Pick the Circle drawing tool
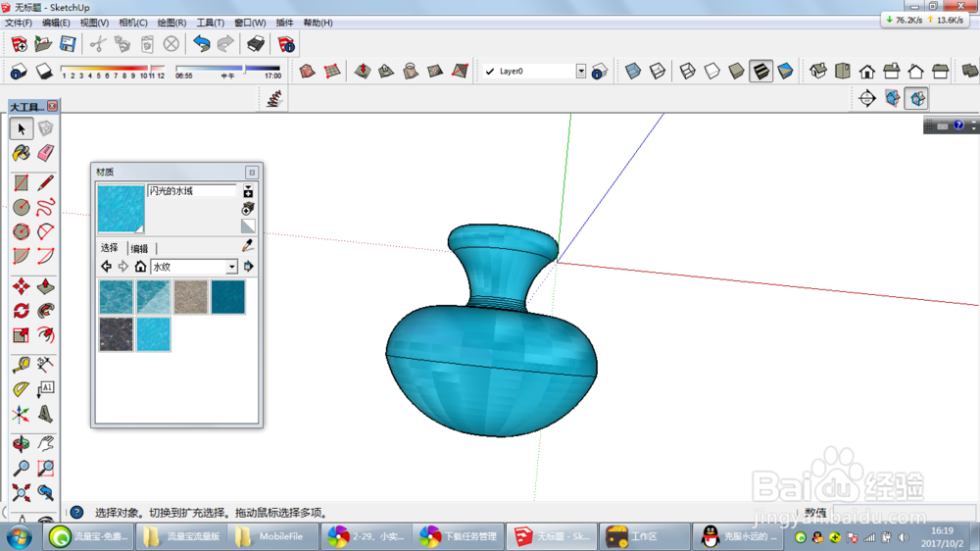 coord(22,207)
